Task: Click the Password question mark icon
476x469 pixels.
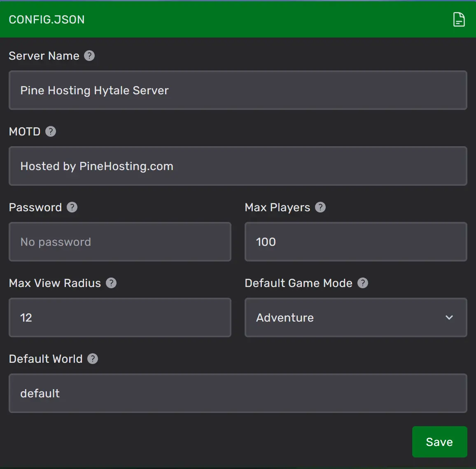Action: 72,207
